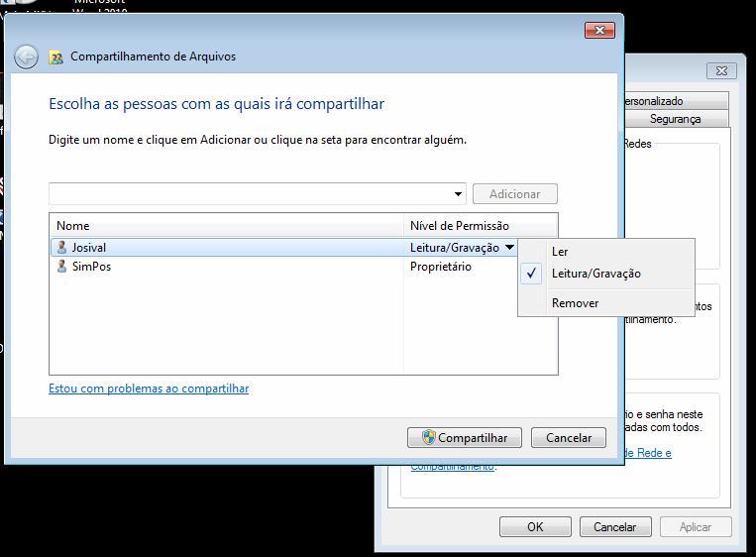This screenshot has height=557, width=756.
Task: Open Josival's permission level dropdown arrow
Action: coord(509,248)
